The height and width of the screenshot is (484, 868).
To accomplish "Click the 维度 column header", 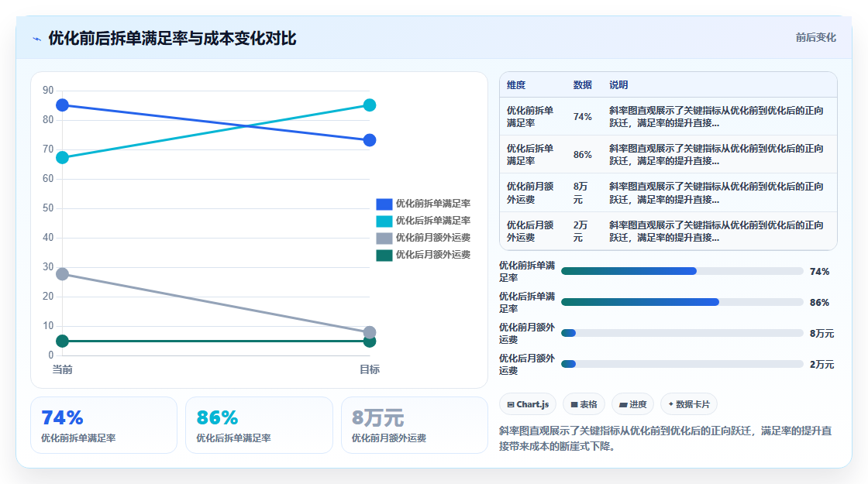I will [516, 85].
